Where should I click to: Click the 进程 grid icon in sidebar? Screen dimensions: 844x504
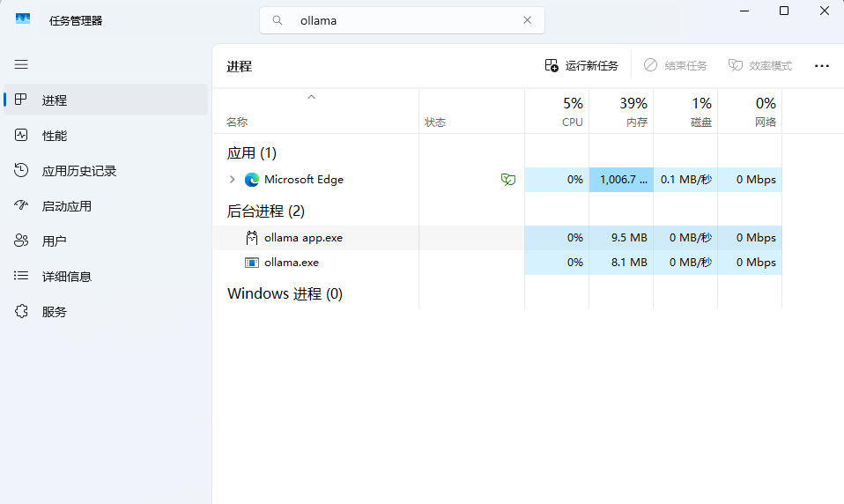pyautogui.click(x=21, y=99)
